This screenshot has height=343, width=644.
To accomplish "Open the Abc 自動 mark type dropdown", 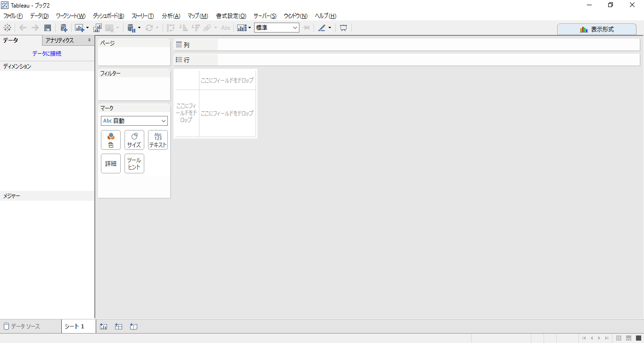I will click(134, 121).
